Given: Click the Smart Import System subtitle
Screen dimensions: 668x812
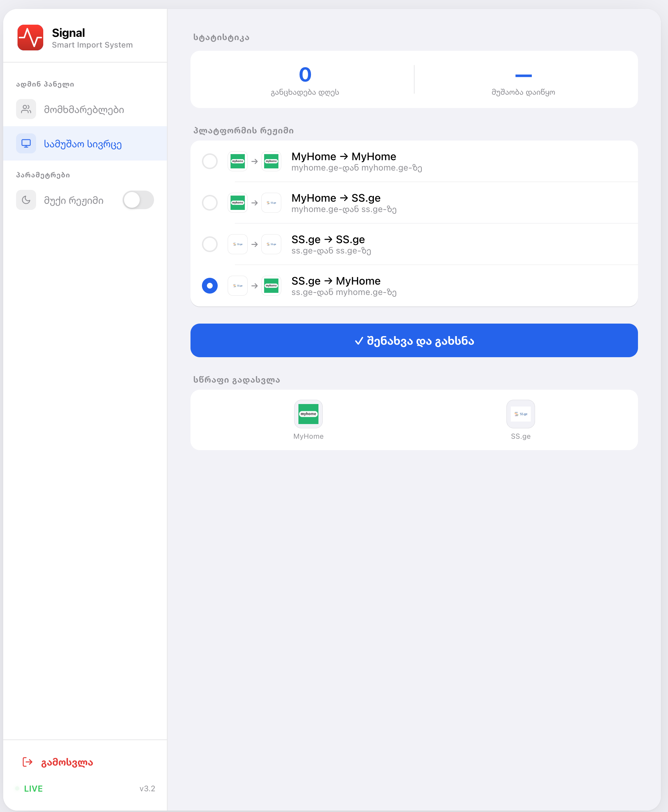Looking at the screenshot, I should click(92, 45).
